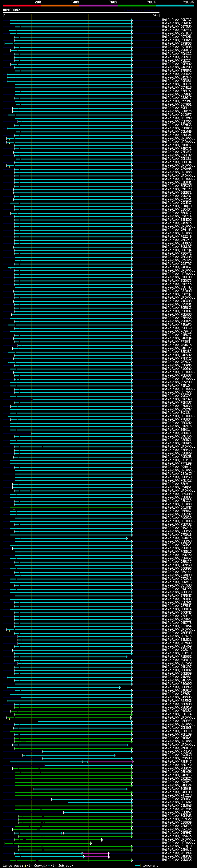Screen dimensions: 197x868
Task: Select hit UniRef100_Q6IPX4
Action: point(177,853)
